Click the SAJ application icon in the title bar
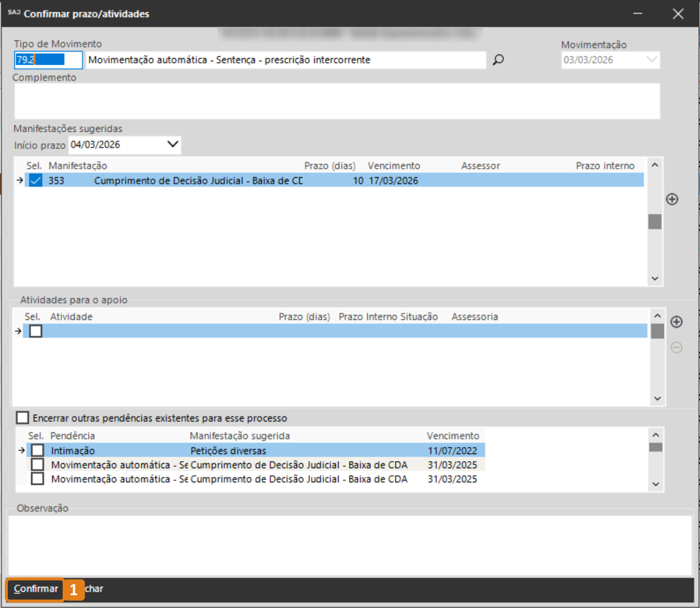 [x=13, y=13]
